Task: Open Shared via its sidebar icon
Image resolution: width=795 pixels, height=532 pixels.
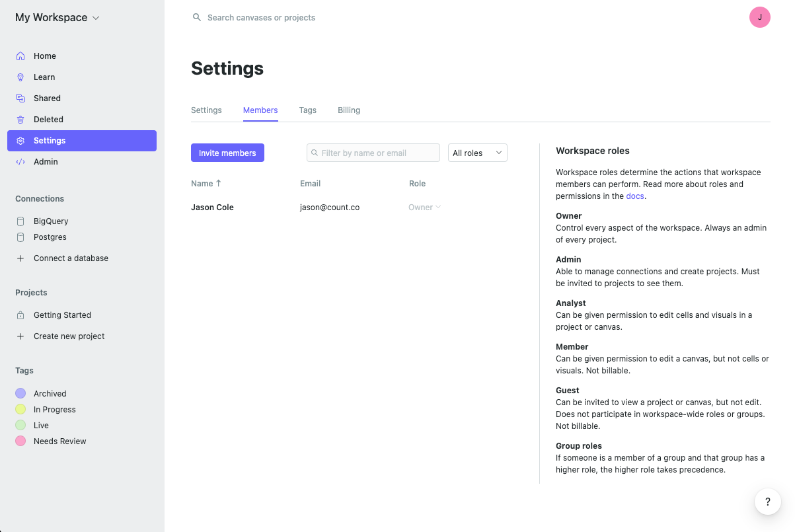Action: coord(20,98)
